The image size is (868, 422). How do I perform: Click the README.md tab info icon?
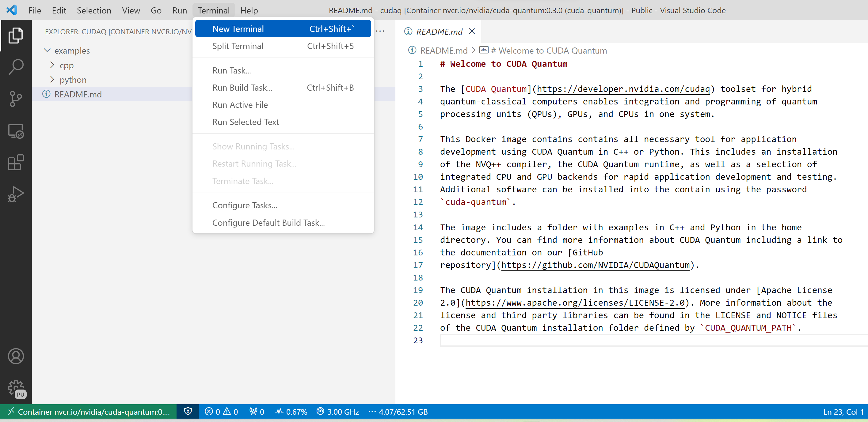[x=408, y=31]
